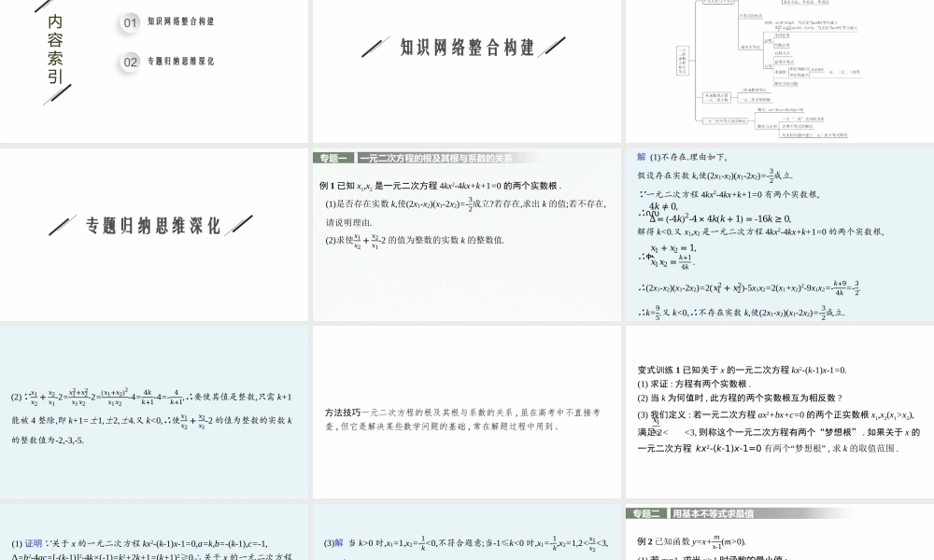Screen dimensions: 934x560
Task: Click the 例 2 已知函数 problem statement
Action: pyautogui.click(x=691, y=541)
